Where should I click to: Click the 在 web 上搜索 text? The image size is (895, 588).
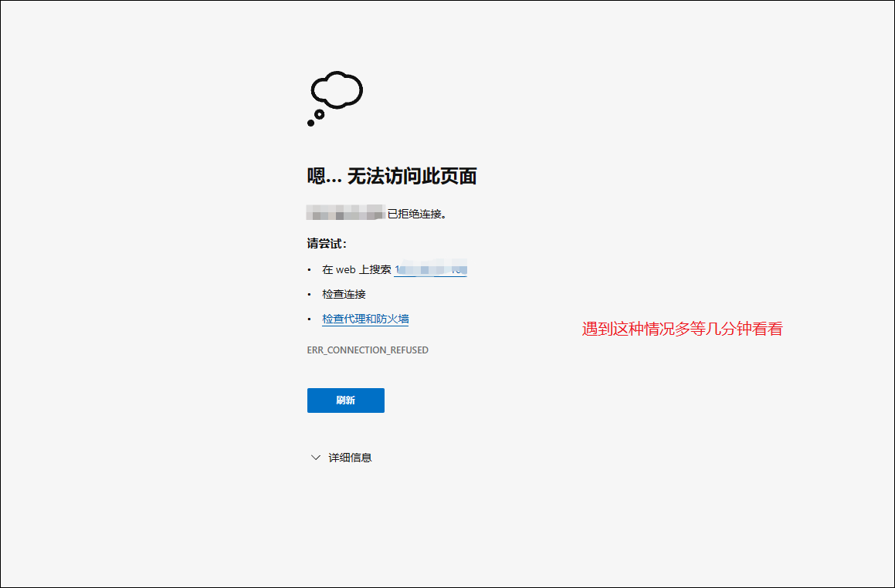pyautogui.click(x=357, y=270)
